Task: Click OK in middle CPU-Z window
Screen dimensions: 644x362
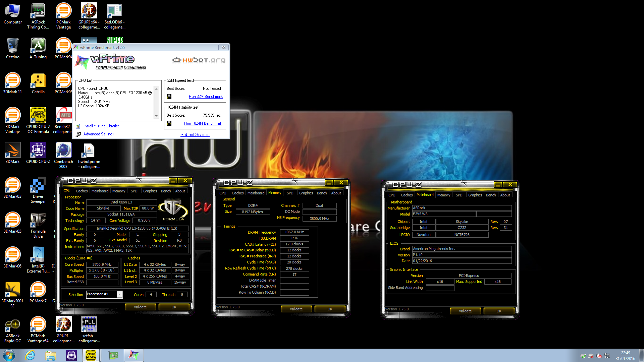Action: coord(330,309)
